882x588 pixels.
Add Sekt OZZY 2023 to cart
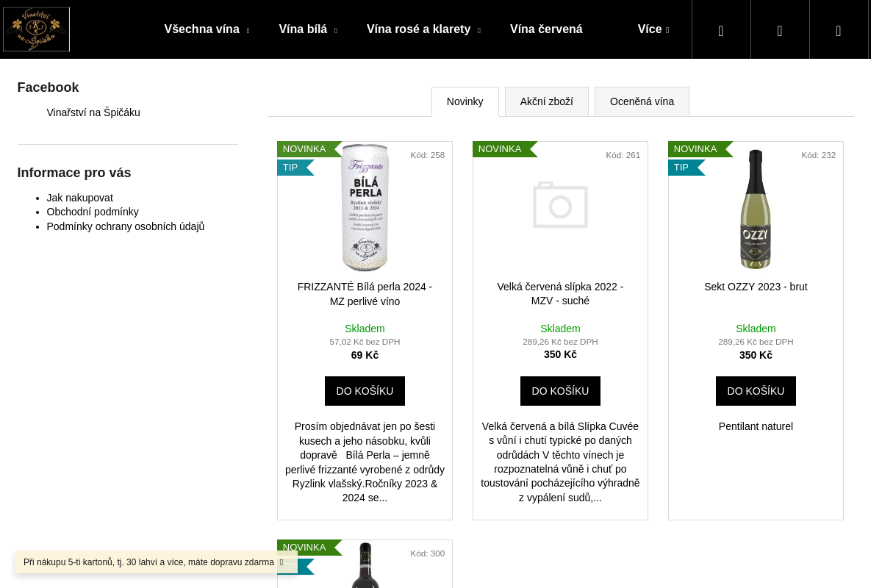click(756, 391)
